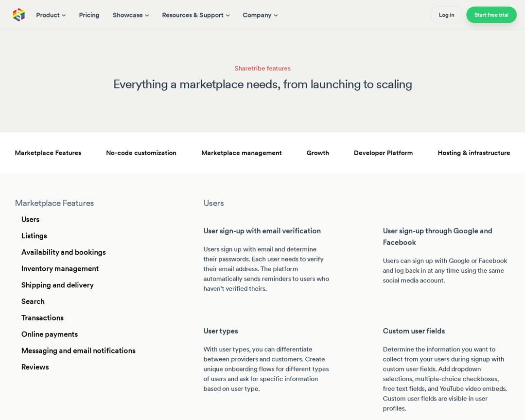The height and width of the screenshot is (420, 525).
Task: Click the 'User types' feature heading
Action: 221,331
